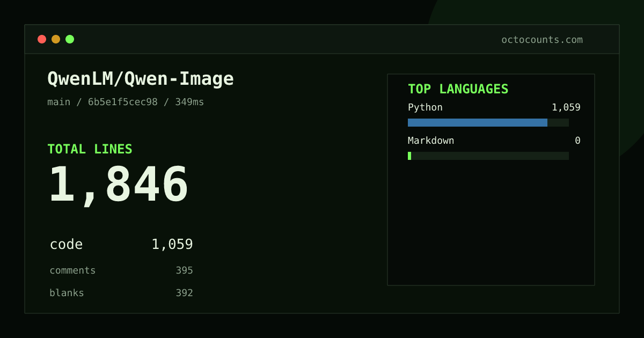Click the TOTAL LINES heading
Image resolution: width=644 pixels, height=338 pixels.
tap(90, 149)
